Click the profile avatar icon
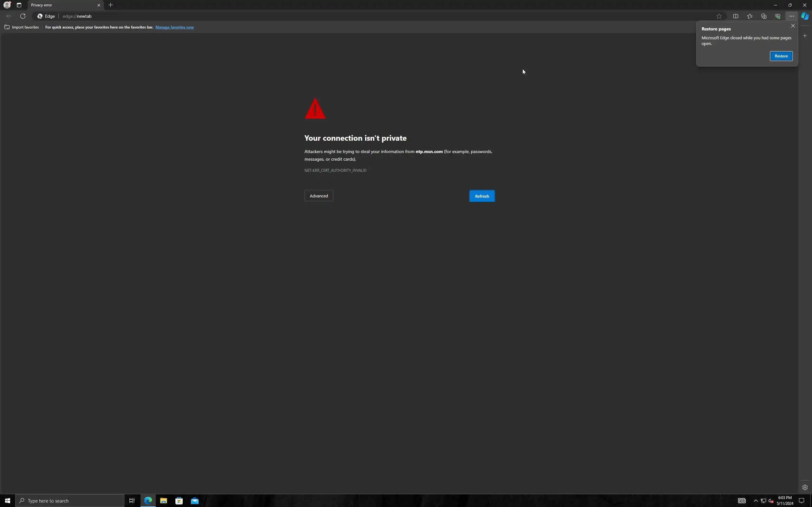The image size is (812, 507). pyautogui.click(x=7, y=5)
